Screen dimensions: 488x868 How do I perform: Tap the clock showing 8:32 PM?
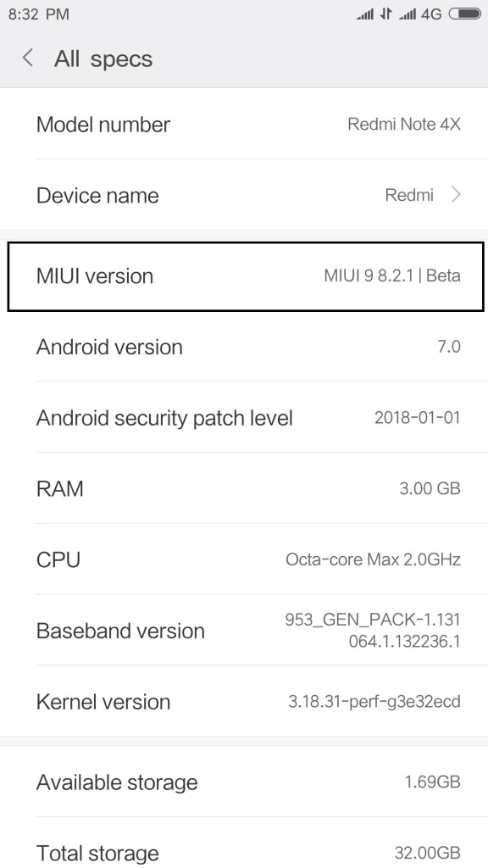coord(39,14)
